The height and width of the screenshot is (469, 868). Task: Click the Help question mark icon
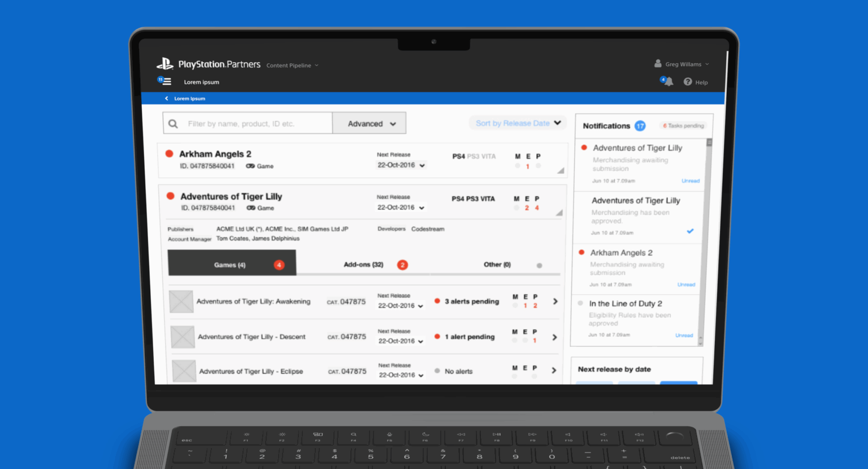(x=688, y=82)
